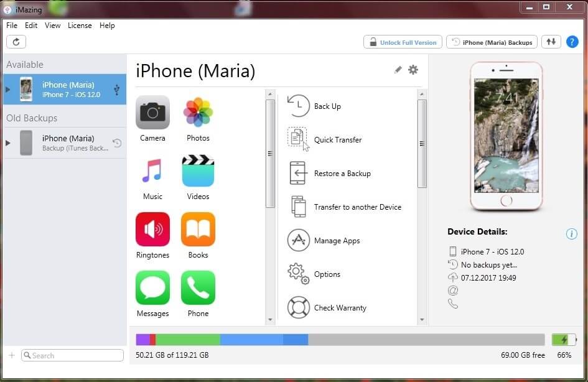This screenshot has width=588, height=382.
Task: Click into the Search field
Action: [x=72, y=355]
